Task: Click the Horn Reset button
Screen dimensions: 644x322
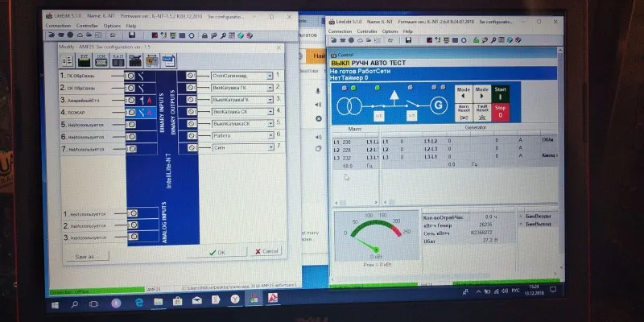Action: click(464, 112)
